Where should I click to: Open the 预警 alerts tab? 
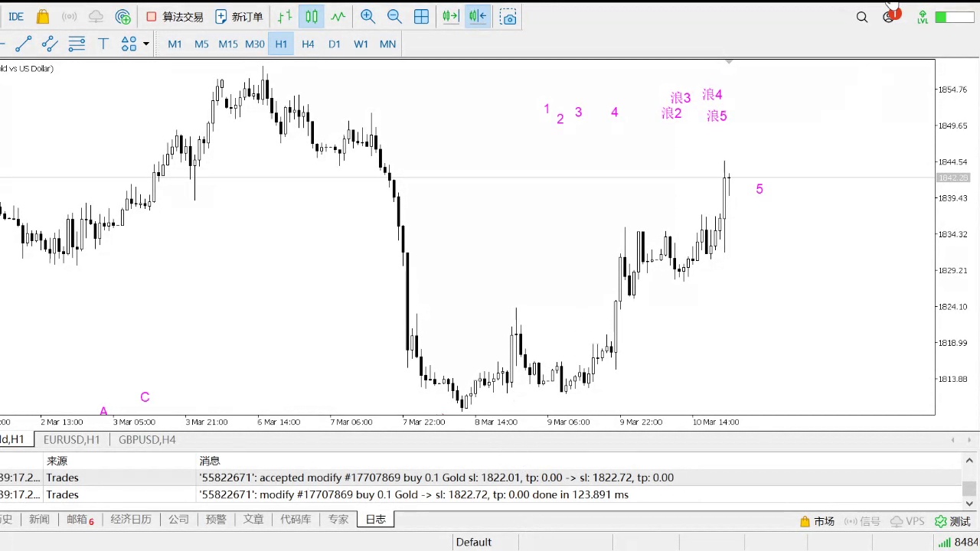[216, 520]
